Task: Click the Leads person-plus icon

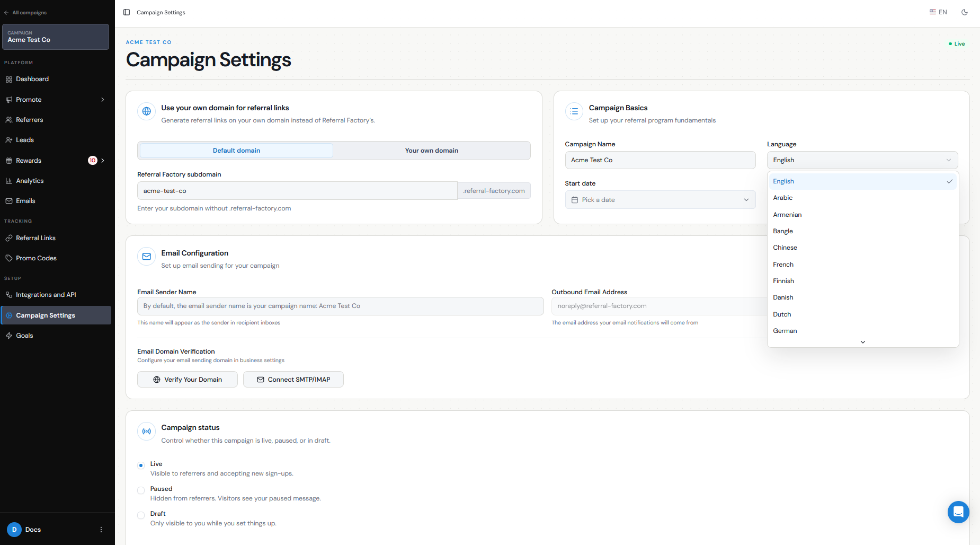Action: (9, 140)
